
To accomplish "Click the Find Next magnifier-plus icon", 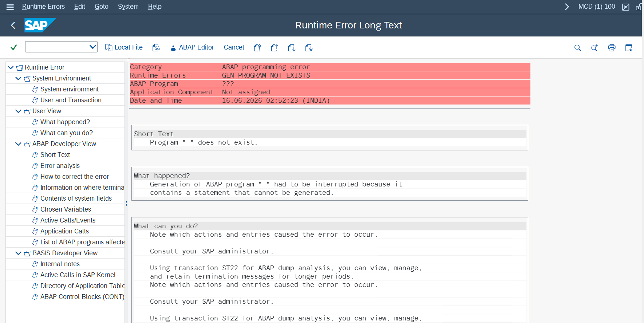I will (594, 48).
